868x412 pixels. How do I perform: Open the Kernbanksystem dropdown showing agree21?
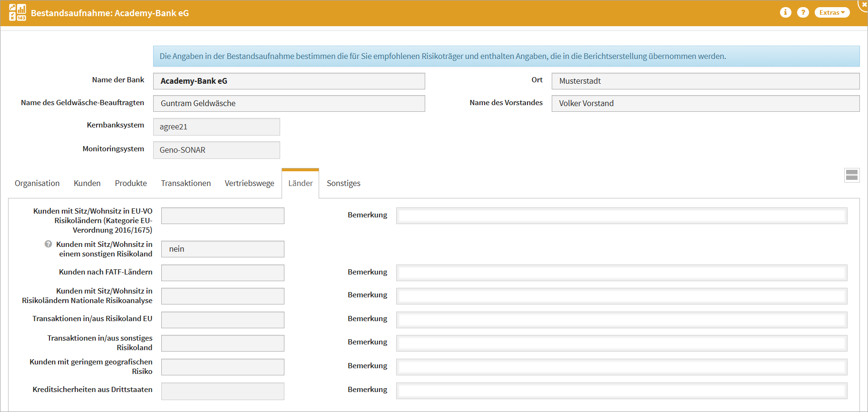pyautogui.click(x=216, y=127)
